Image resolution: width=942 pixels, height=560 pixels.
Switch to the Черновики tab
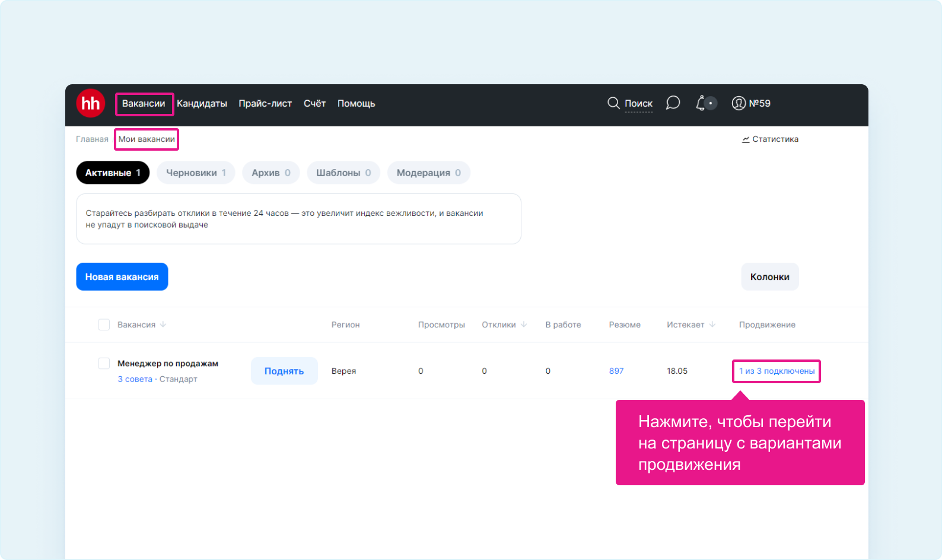click(196, 173)
